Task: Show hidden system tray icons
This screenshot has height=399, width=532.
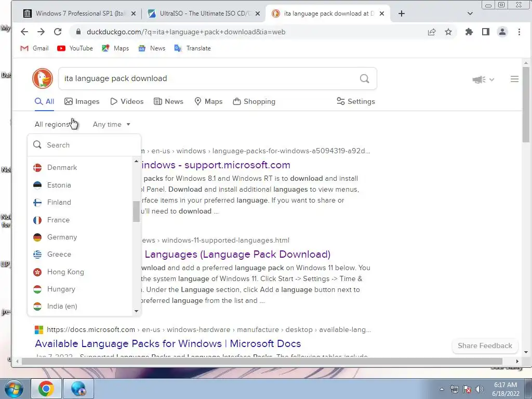Action: pyautogui.click(x=442, y=389)
